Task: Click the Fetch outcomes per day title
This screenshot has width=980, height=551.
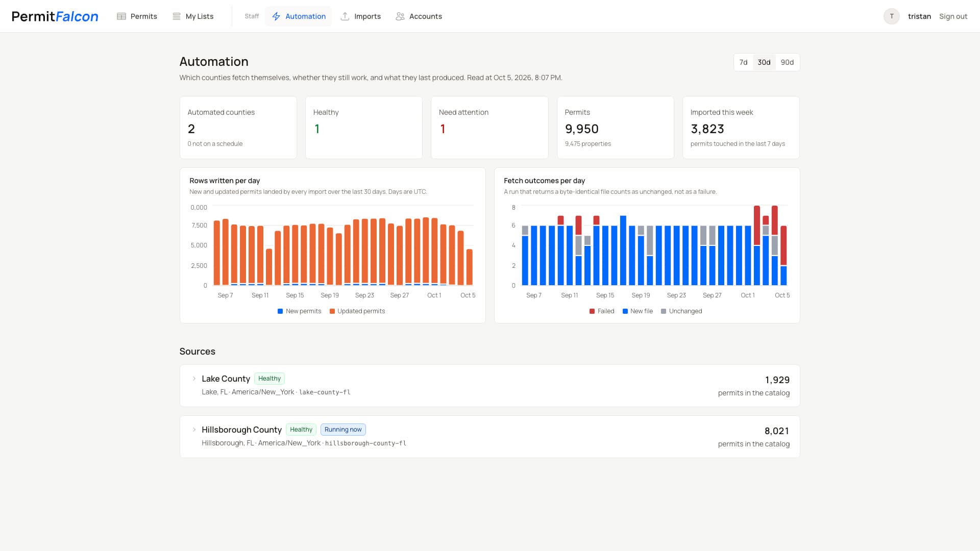Action: point(544,181)
